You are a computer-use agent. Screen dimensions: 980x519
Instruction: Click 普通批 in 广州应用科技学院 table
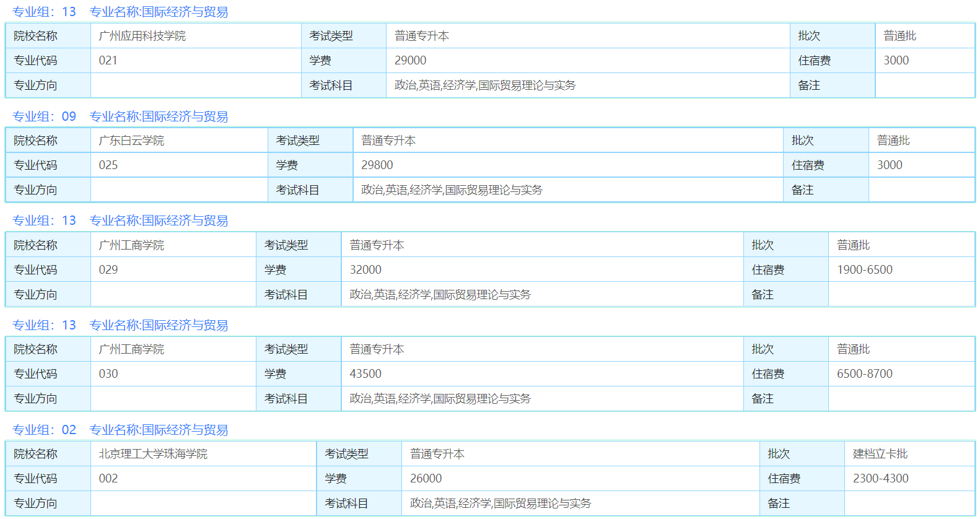(899, 36)
